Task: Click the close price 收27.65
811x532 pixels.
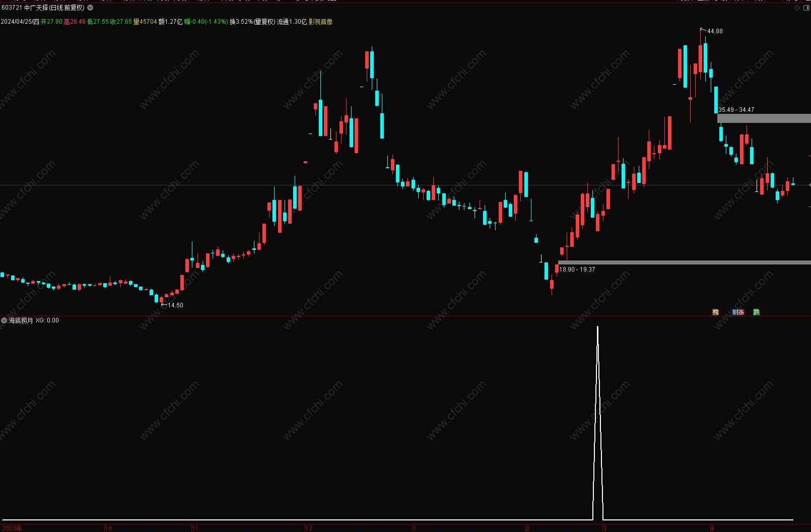Action: click(x=121, y=22)
